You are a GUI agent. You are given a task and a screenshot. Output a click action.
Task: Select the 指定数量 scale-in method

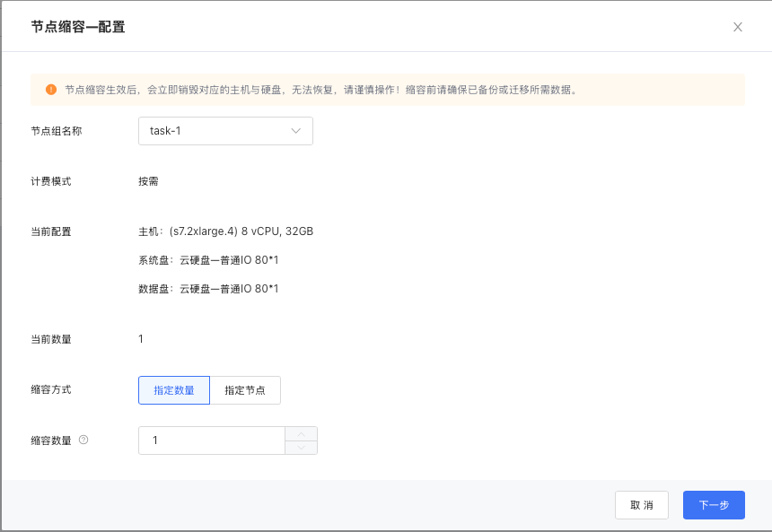point(174,390)
